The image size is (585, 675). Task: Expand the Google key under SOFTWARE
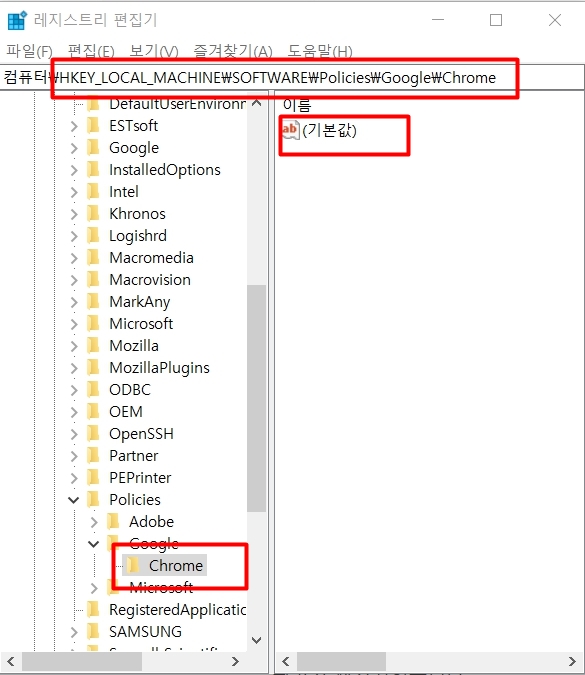pos(74,148)
